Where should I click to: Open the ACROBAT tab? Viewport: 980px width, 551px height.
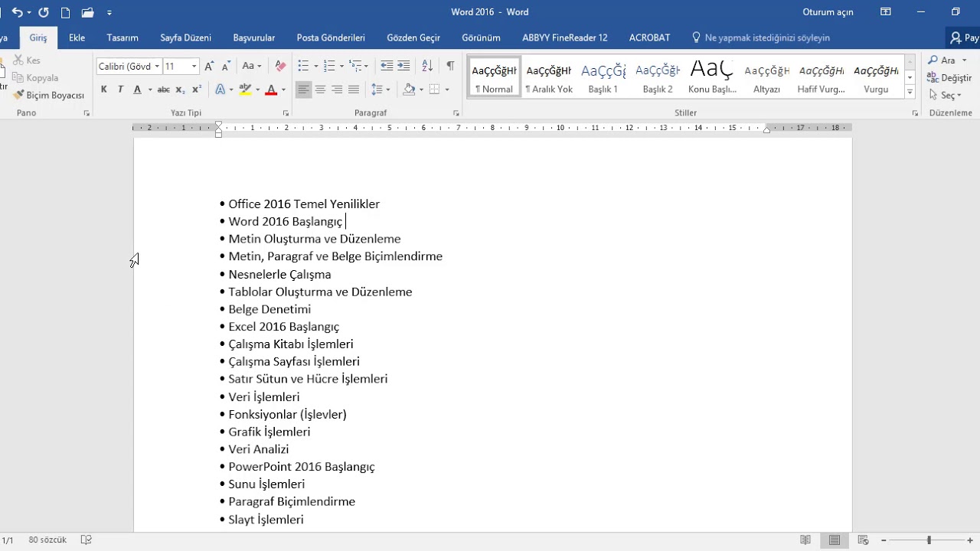[x=649, y=37]
